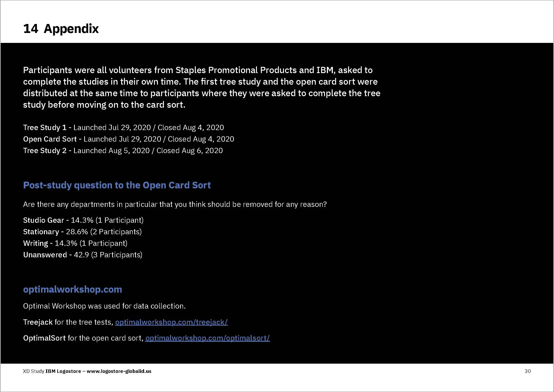Screen dimensions: 554x392
Task: Open the optimalworkshop.com/optimalsort/ link
Action: (x=207, y=338)
